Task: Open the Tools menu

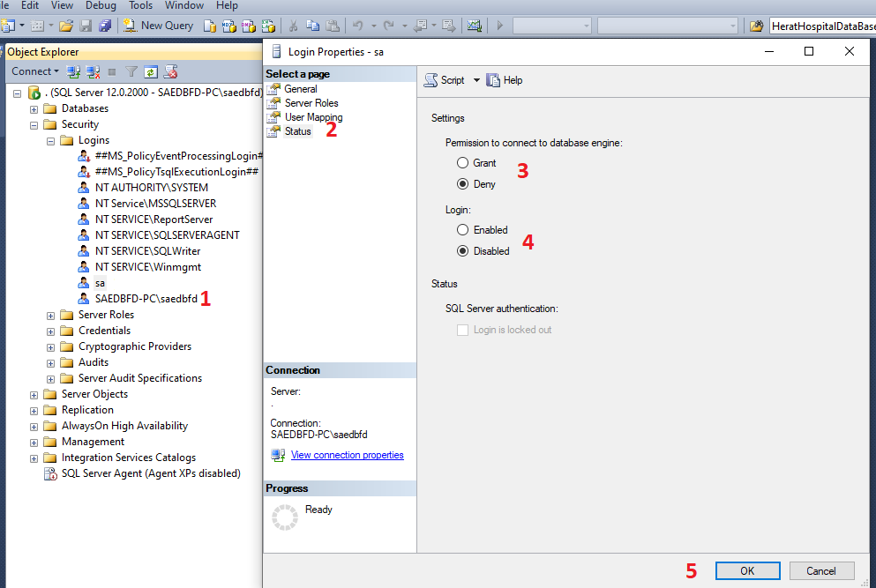Action: [x=140, y=5]
